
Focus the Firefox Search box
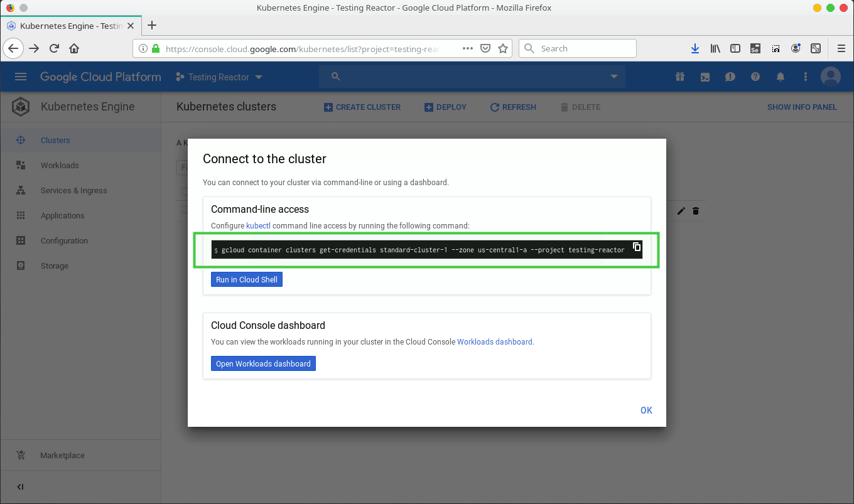click(x=578, y=48)
